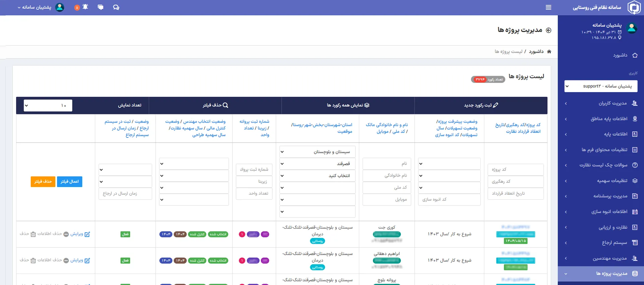Click the ویرایش link in کوری جت row
This screenshot has height=285, width=644.
[77, 234]
